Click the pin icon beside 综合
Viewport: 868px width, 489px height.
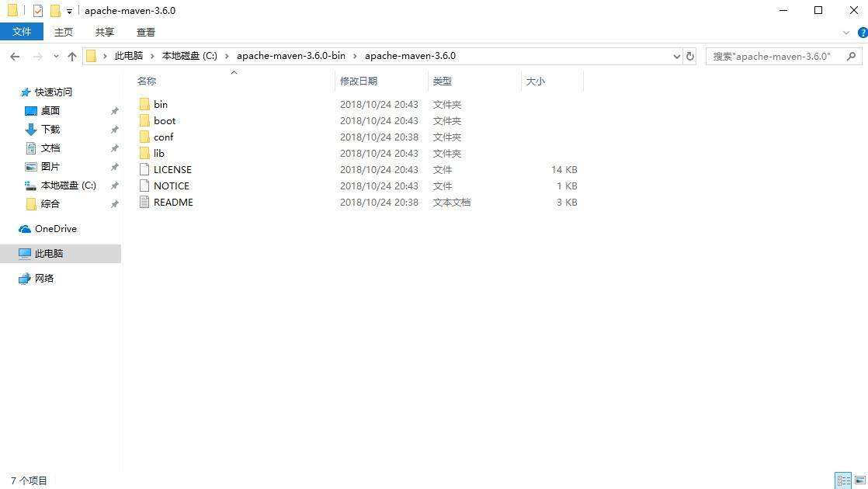click(115, 204)
